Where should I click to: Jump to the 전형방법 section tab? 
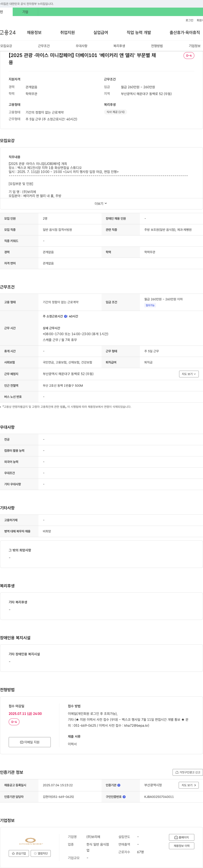coord(157,46)
